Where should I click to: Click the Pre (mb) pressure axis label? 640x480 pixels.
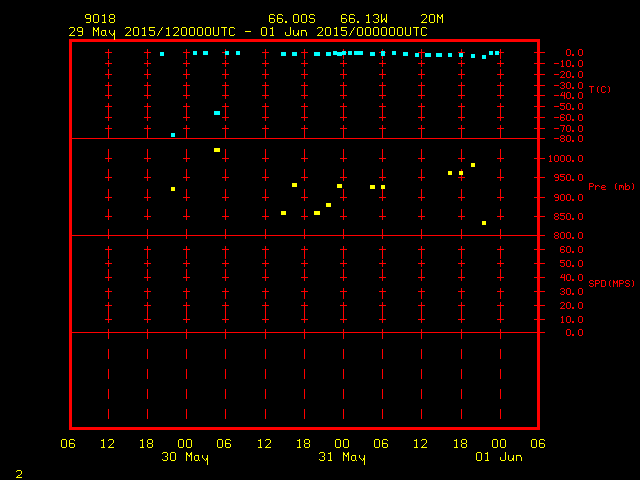coord(611,187)
